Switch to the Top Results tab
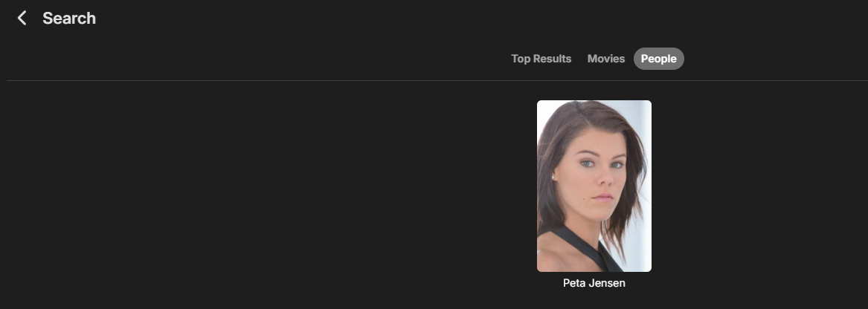 pyautogui.click(x=541, y=59)
